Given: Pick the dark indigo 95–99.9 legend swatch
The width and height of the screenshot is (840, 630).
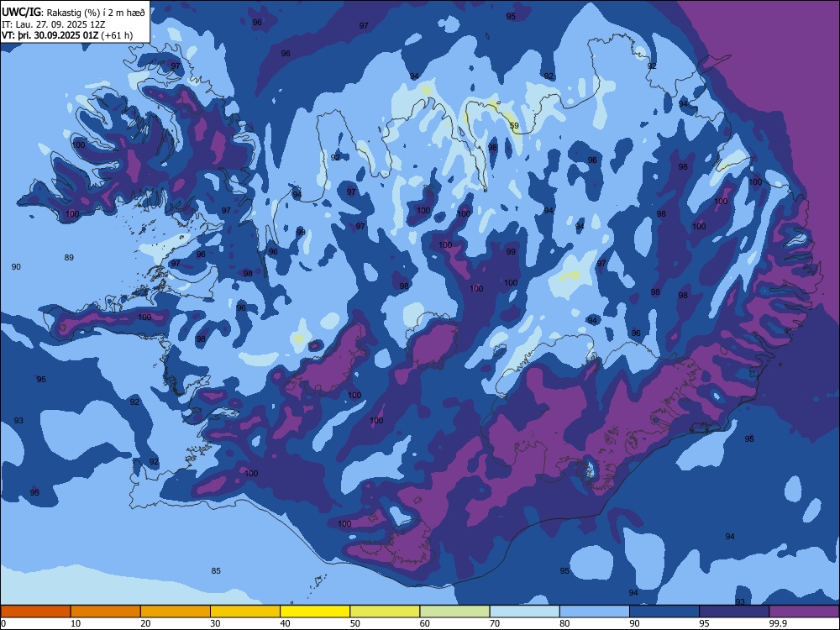Looking at the screenshot, I should coord(734,612).
